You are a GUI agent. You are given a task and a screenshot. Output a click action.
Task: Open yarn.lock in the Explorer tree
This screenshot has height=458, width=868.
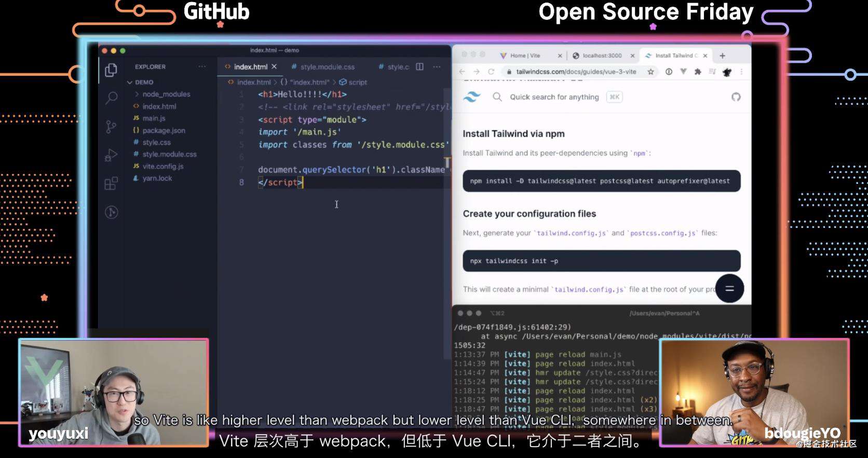tap(157, 178)
